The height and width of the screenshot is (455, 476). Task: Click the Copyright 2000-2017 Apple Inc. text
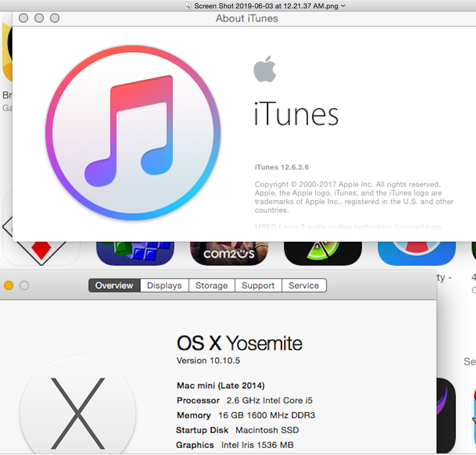[x=348, y=185]
